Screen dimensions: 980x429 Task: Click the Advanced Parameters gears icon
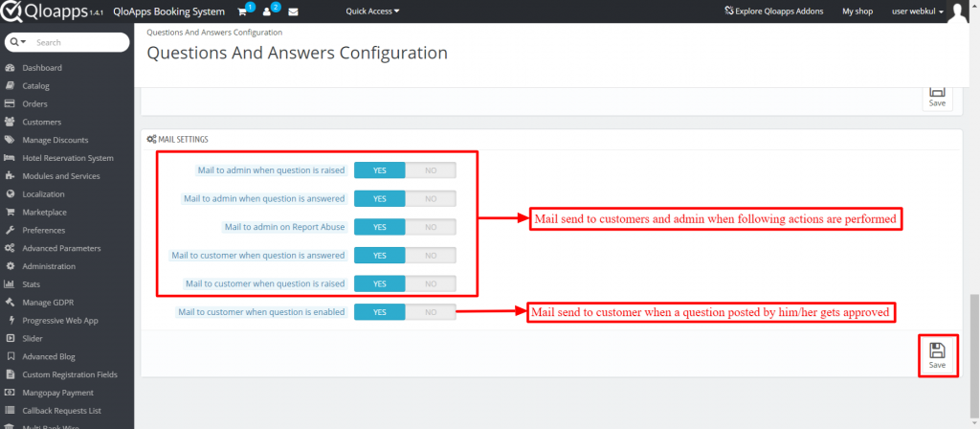10,248
